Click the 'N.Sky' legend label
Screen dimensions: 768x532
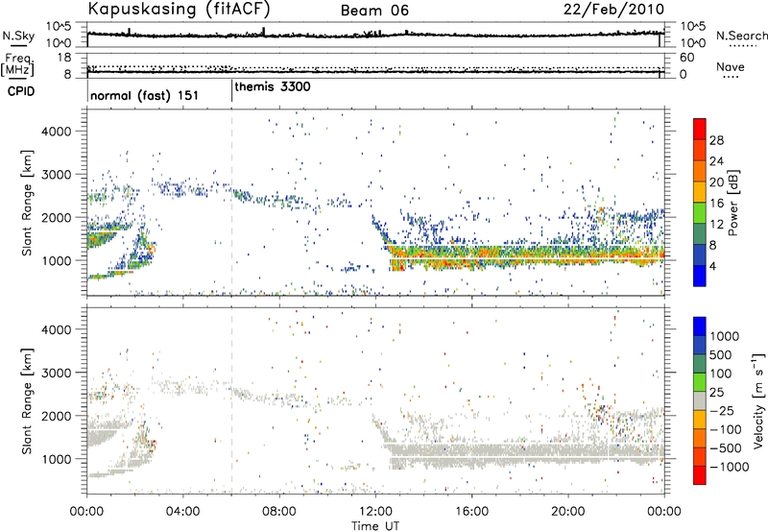pos(18,36)
